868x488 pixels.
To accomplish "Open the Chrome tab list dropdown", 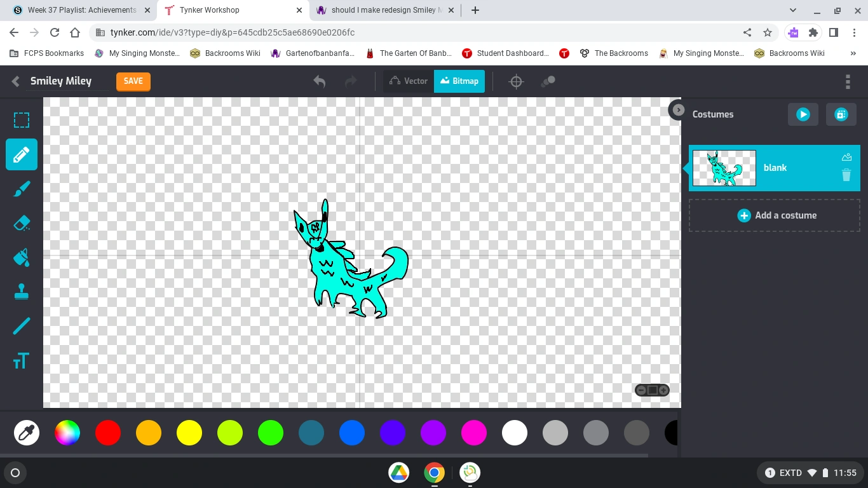I will click(792, 10).
